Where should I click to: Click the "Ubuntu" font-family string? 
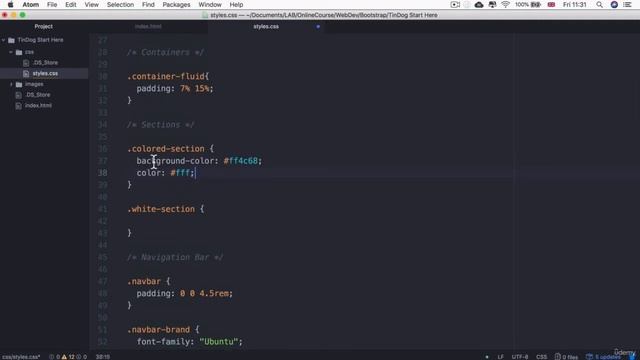219,341
